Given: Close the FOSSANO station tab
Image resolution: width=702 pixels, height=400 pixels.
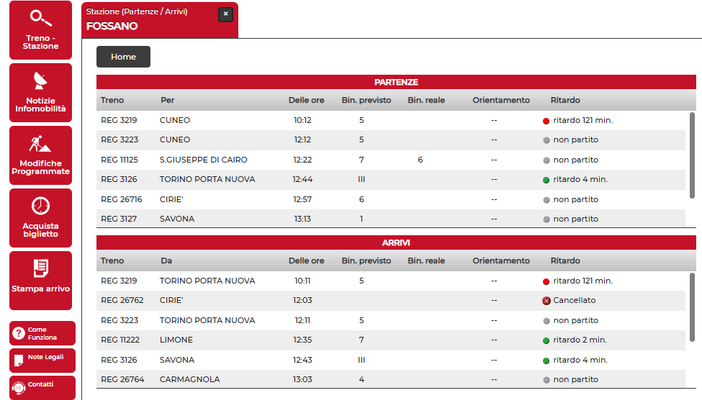Looking at the screenshot, I should pyautogui.click(x=225, y=14).
